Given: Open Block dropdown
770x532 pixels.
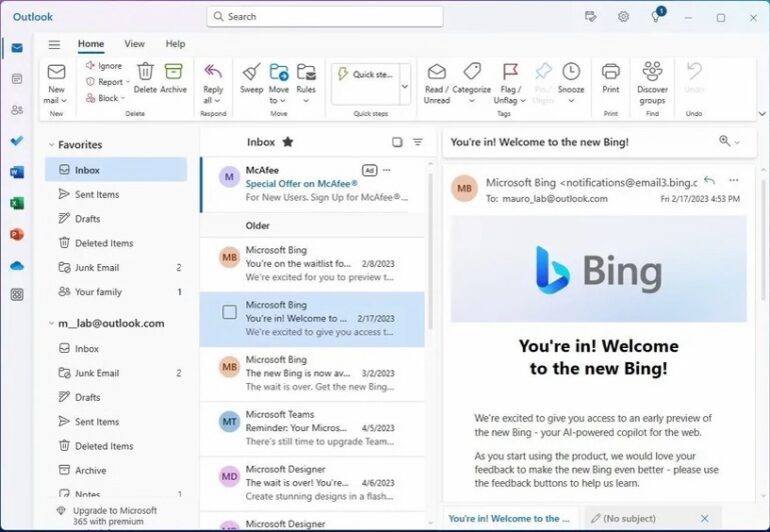Looking at the screenshot, I should (x=123, y=98).
